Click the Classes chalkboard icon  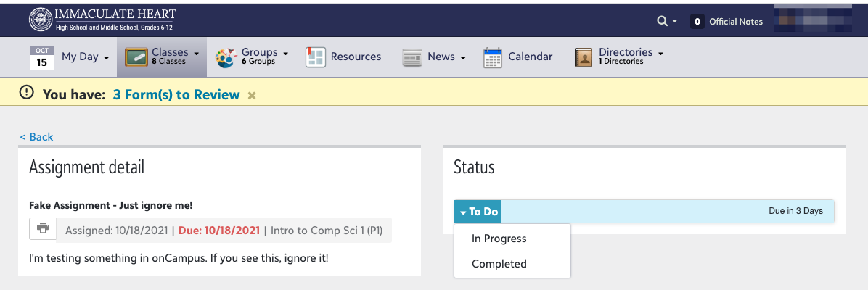[x=136, y=57]
